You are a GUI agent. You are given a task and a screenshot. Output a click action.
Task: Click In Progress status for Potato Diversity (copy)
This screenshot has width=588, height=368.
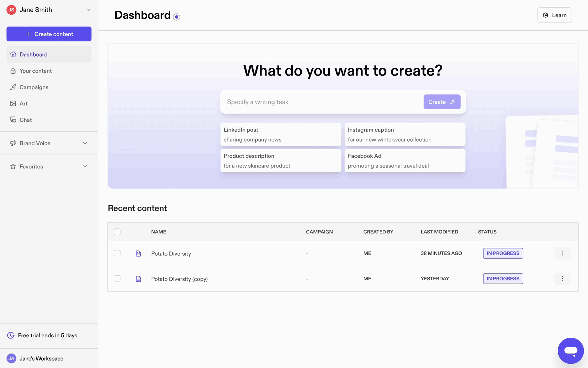(503, 279)
